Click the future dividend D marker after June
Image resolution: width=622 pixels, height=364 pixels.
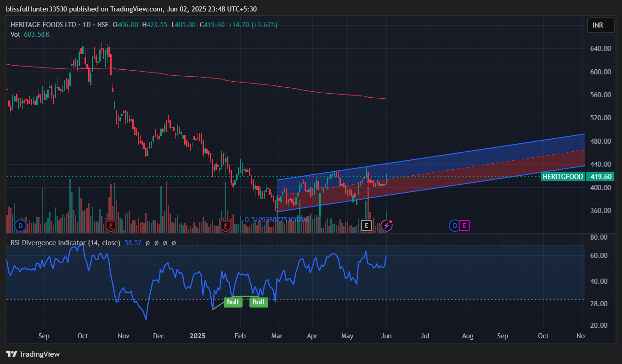(x=454, y=225)
